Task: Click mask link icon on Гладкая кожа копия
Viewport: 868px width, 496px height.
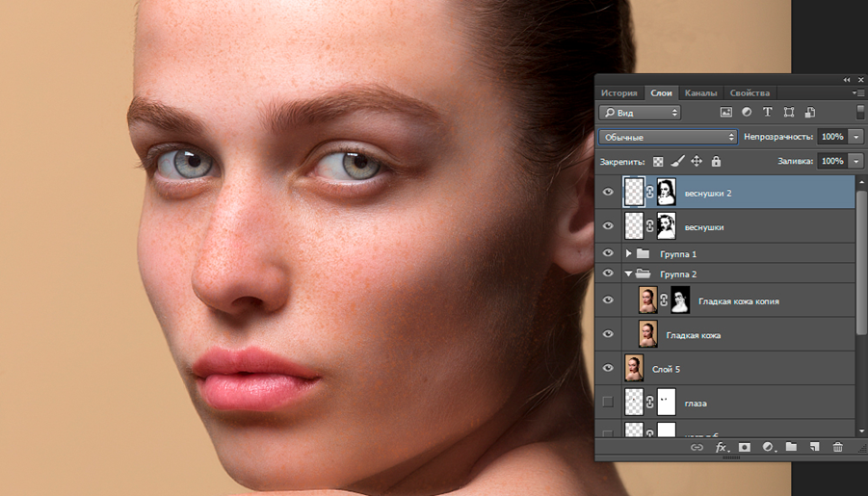Action: 664,300
